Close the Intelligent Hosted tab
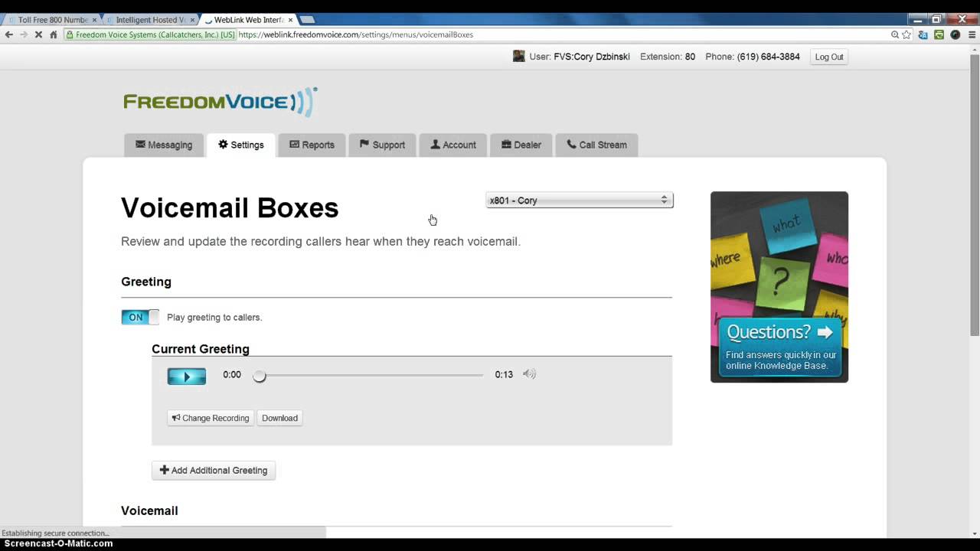Image resolution: width=980 pixels, height=551 pixels. (x=192, y=20)
